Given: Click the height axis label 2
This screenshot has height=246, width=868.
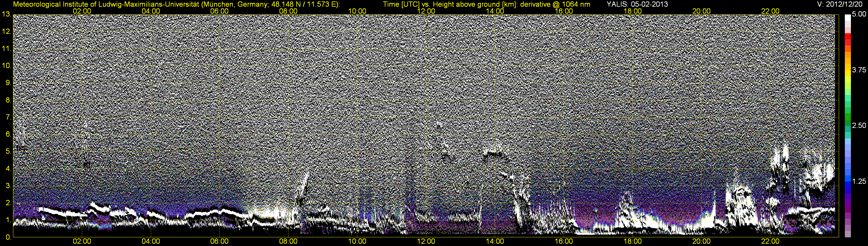Looking at the screenshot, I should [8, 203].
